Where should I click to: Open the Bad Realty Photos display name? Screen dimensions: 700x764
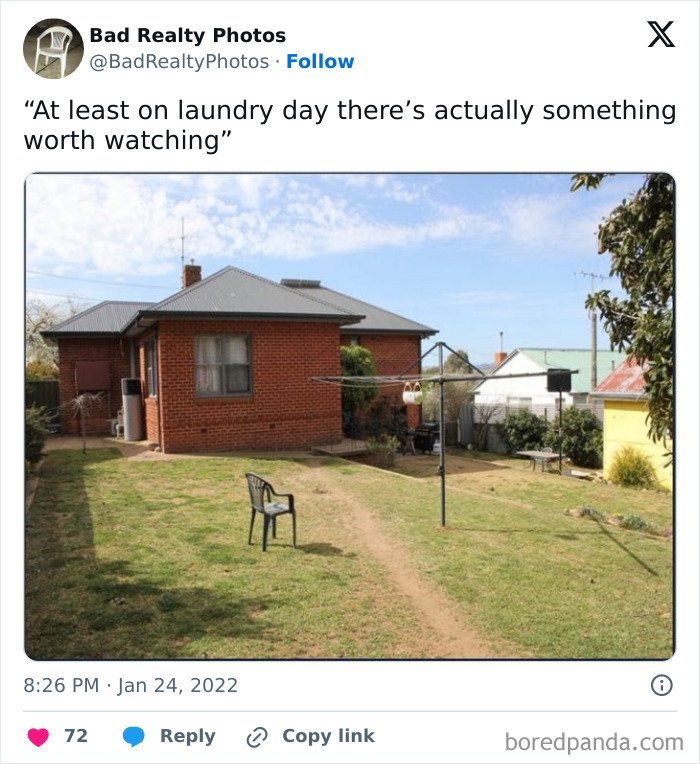188,35
